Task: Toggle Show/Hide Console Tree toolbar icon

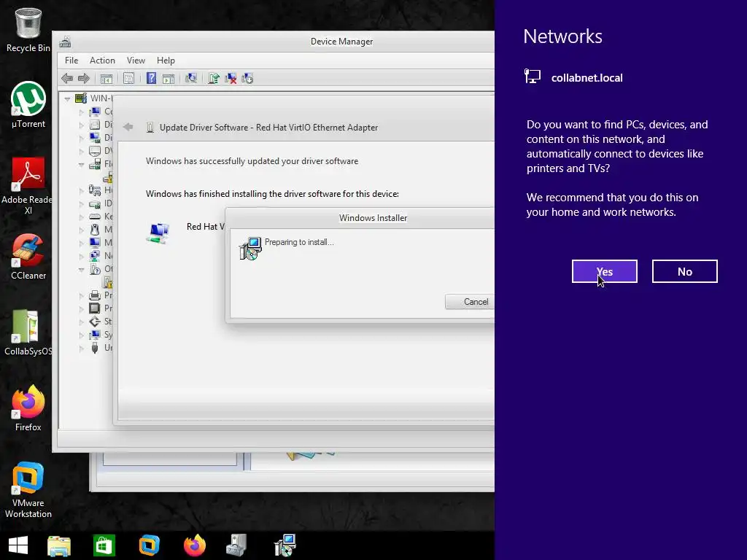Action: [x=107, y=79]
